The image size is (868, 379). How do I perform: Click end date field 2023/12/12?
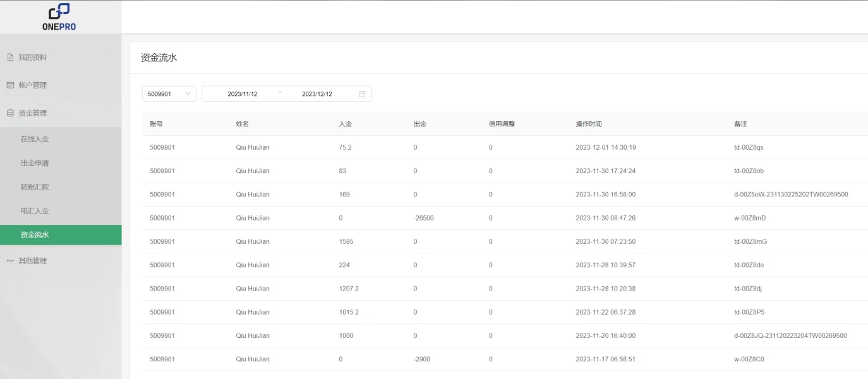316,94
